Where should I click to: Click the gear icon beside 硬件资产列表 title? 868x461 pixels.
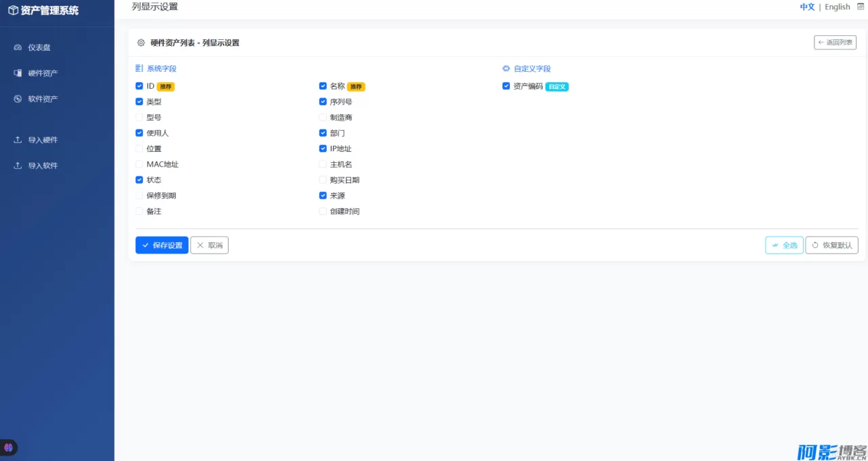tap(140, 42)
